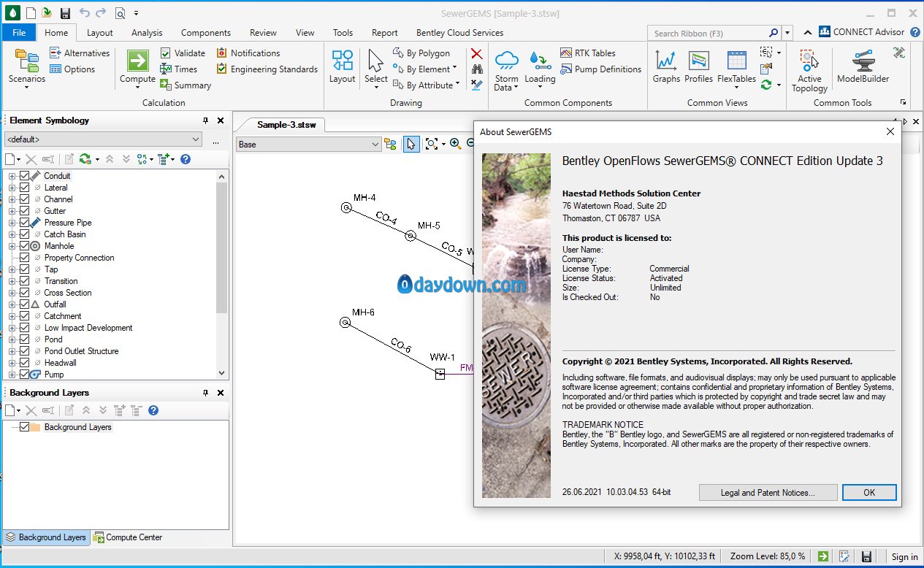Open By Element dropdown arrow
The width and height of the screenshot is (924, 568).
455,69
